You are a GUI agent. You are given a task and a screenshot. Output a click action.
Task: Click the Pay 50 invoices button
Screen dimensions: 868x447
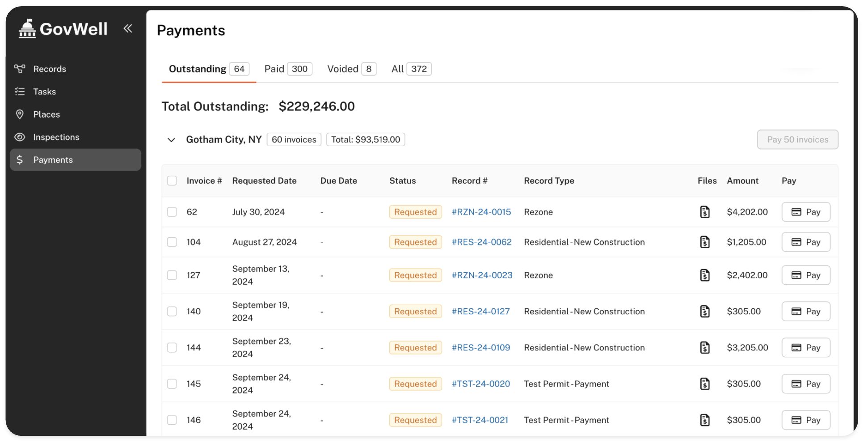[x=797, y=139]
